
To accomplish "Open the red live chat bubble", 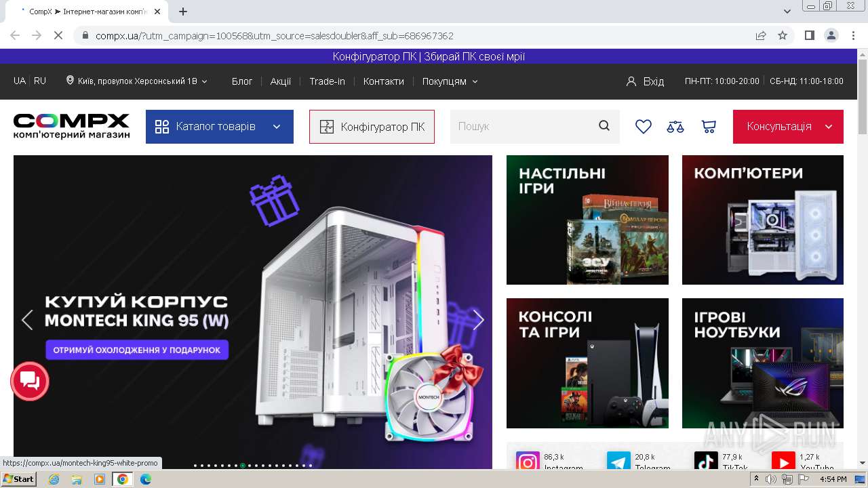I will point(30,381).
